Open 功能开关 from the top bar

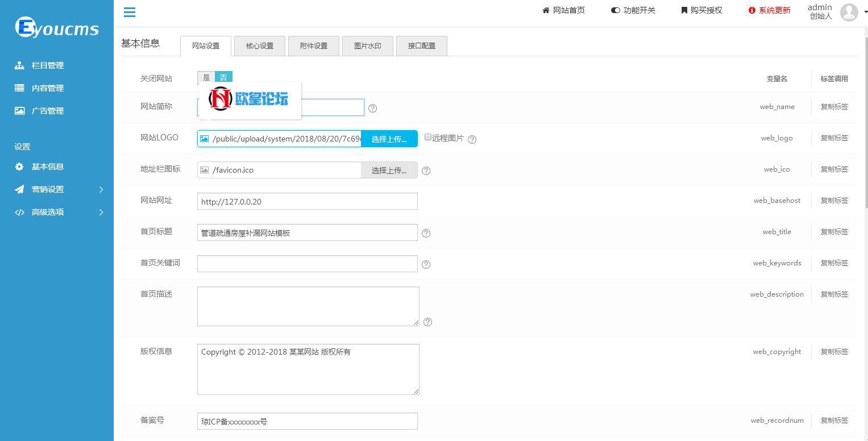(x=633, y=10)
